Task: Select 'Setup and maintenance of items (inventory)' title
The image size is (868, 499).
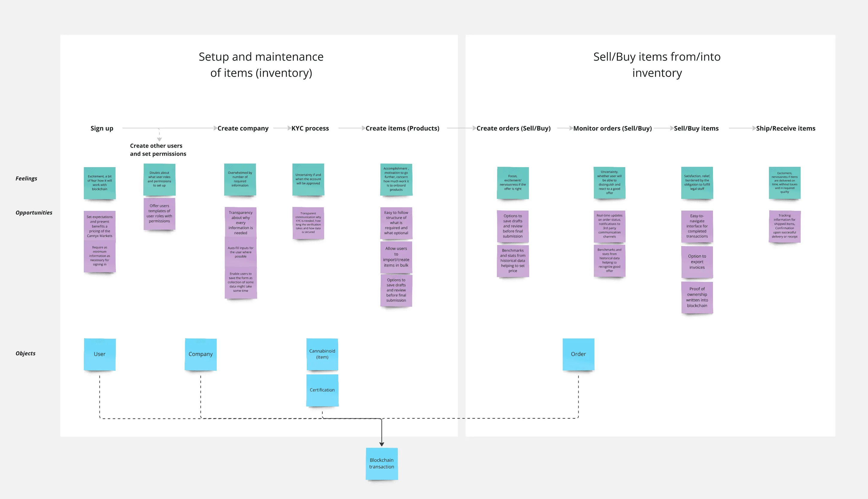Action: click(x=261, y=64)
